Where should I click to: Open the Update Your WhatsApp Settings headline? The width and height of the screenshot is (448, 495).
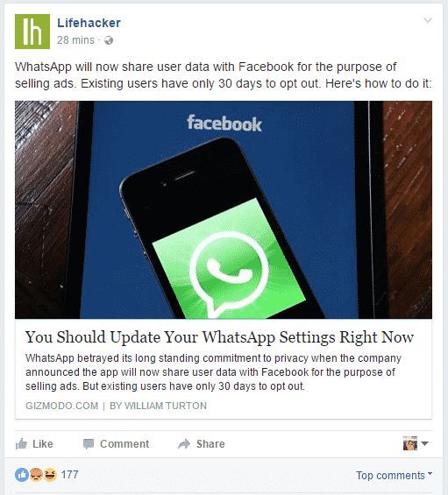pos(219,337)
